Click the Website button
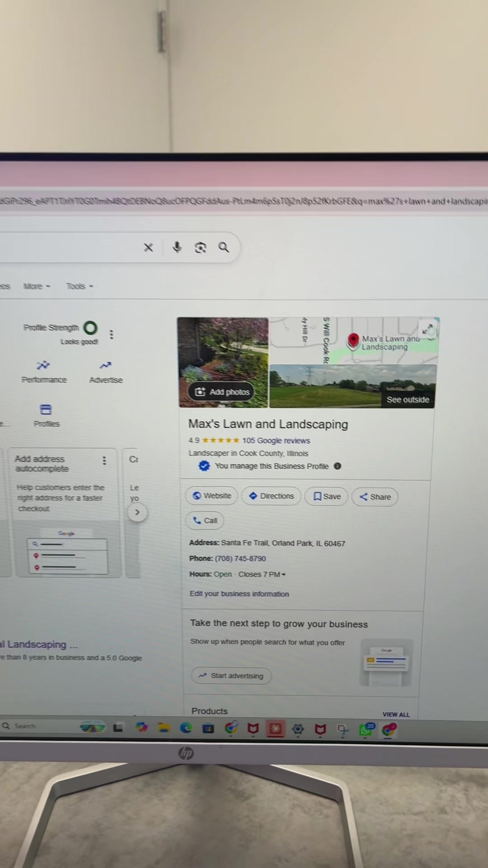Viewport: 488px width, 868px height. pyautogui.click(x=212, y=495)
